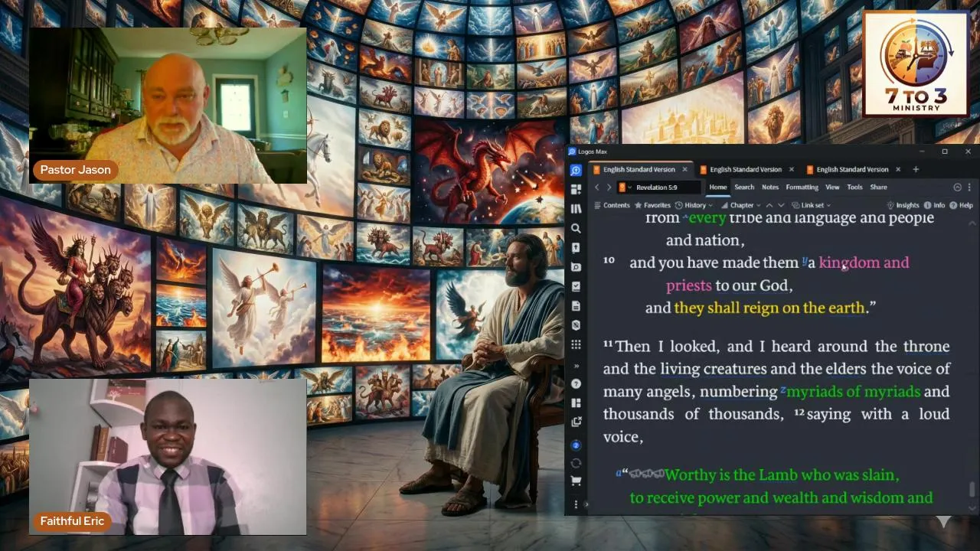Open the Notes ribbon tab
This screenshot has width=980, height=551.
tap(770, 187)
